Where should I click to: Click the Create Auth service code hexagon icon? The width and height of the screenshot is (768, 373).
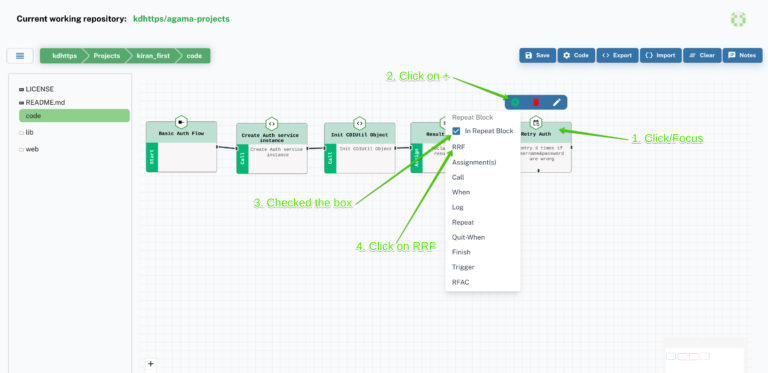[x=272, y=123]
